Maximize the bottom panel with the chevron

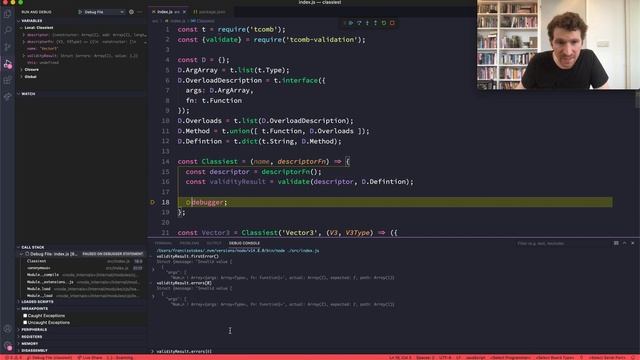pos(624,243)
